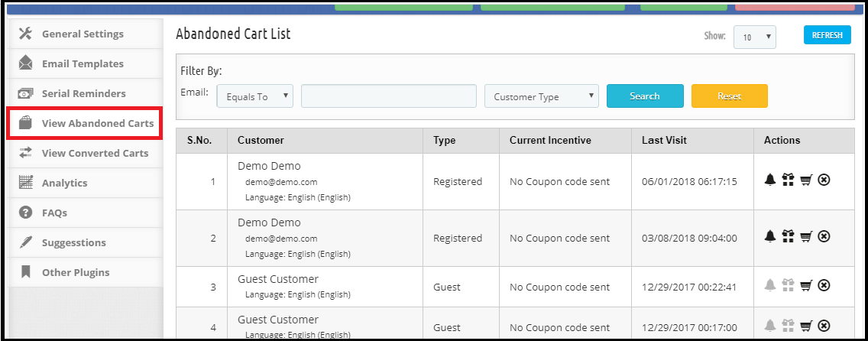Viewport: 868px width, 341px height.
Task: Select Serial Reminders in the sidebar
Action: 83,93
